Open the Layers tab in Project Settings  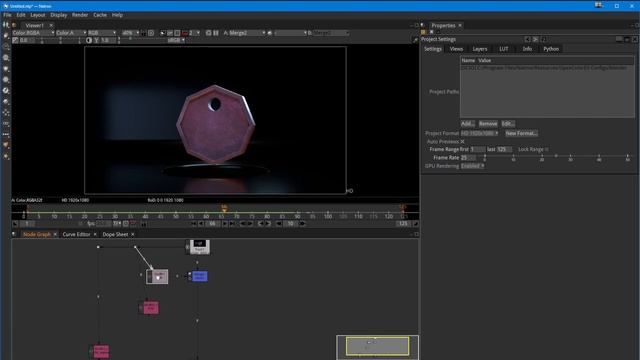coord(480,49)
